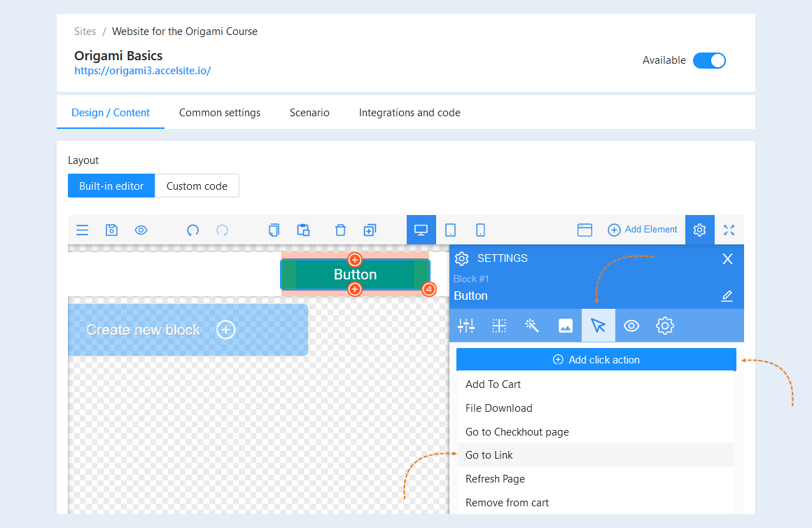The height and width of the screenshot is (528, 812).
Task: Open the Common settings tab
Action: point(220,113)
